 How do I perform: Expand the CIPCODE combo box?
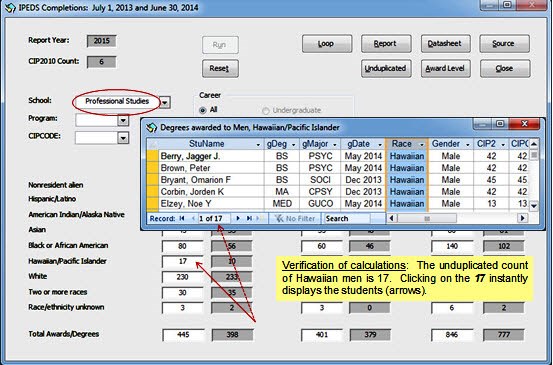tap(123, 138)
